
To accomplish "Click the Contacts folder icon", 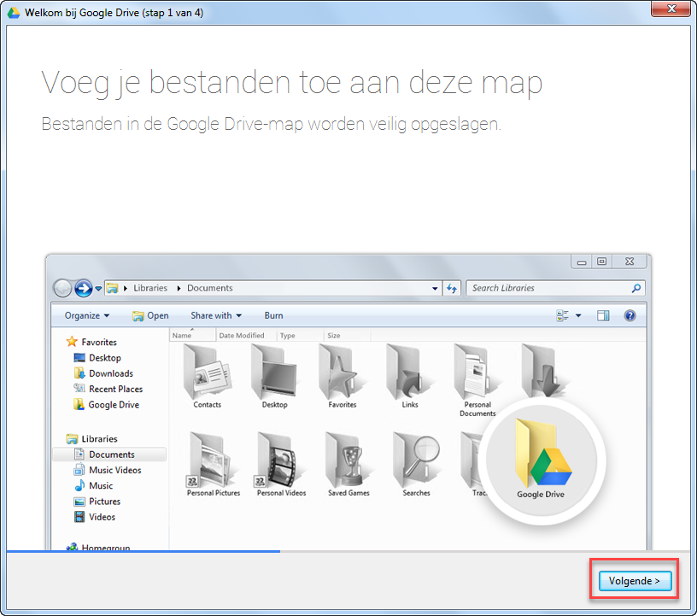I will coord(208,373).
